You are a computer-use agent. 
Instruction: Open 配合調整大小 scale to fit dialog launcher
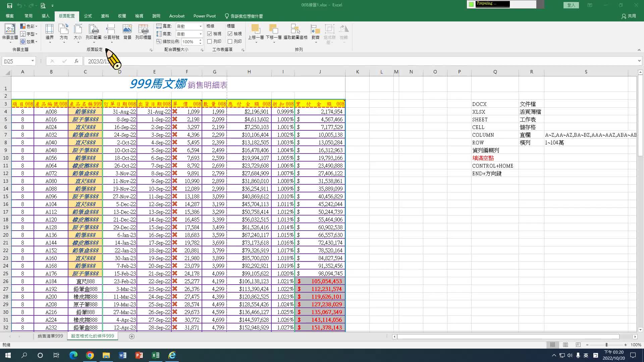pyautogui.click(x=202, y=50)
